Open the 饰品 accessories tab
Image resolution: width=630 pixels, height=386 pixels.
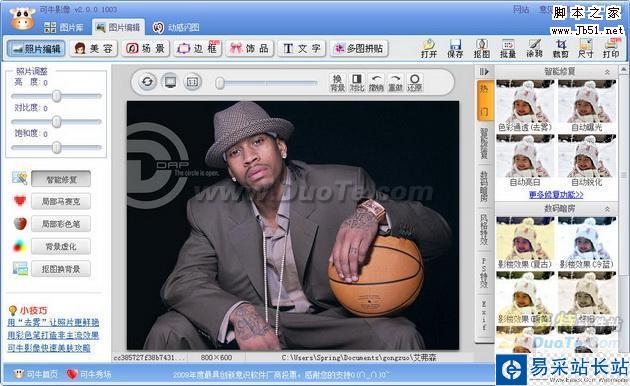click(x=250, y=49)
